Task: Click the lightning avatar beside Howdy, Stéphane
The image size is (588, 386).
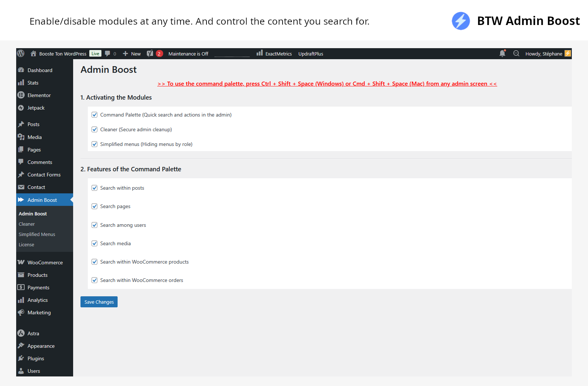Action: tap(568, 54)
